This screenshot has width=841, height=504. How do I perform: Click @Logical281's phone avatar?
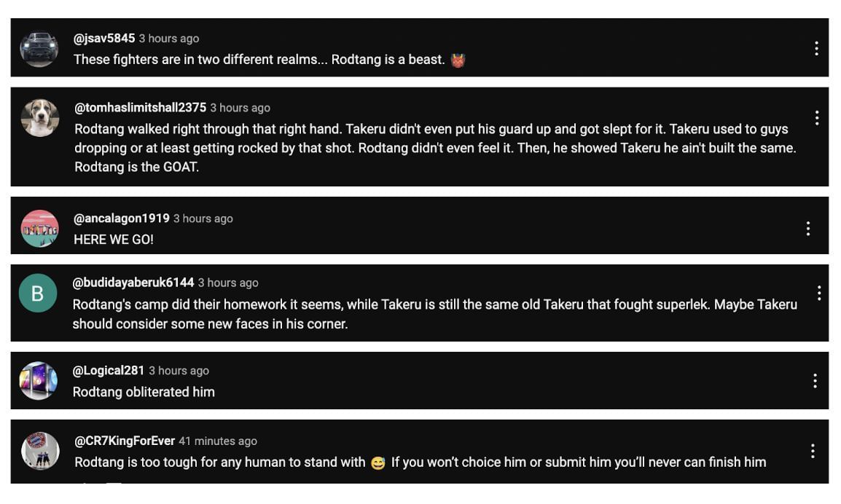click(x=39, y=380)
